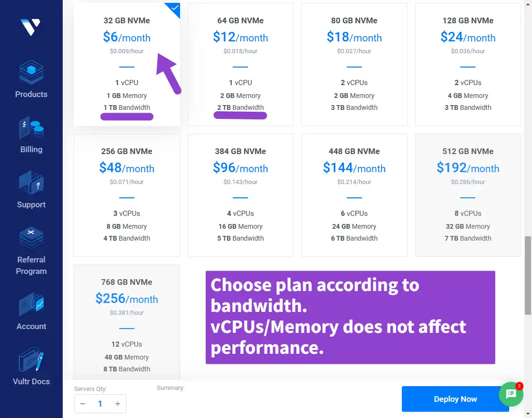Click the vertical page scrollbar

[528, 275]
